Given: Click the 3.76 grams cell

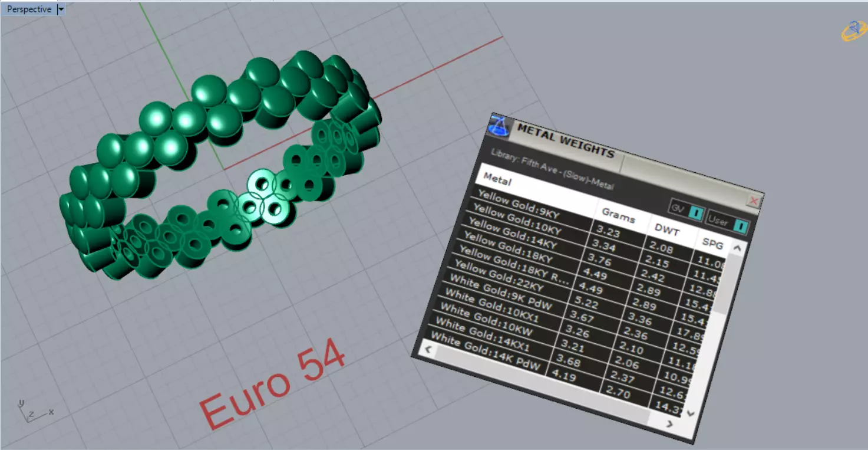Looking at the screenshot, I should click(609, 262).
